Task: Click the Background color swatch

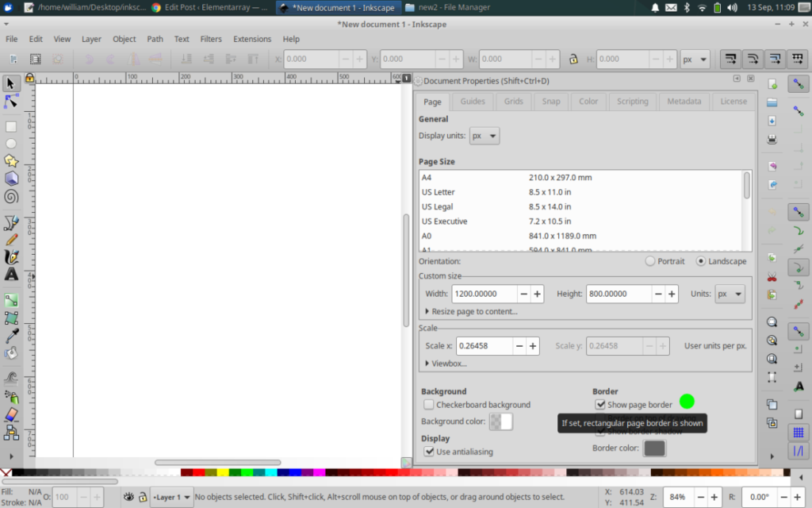Action: 502,421
